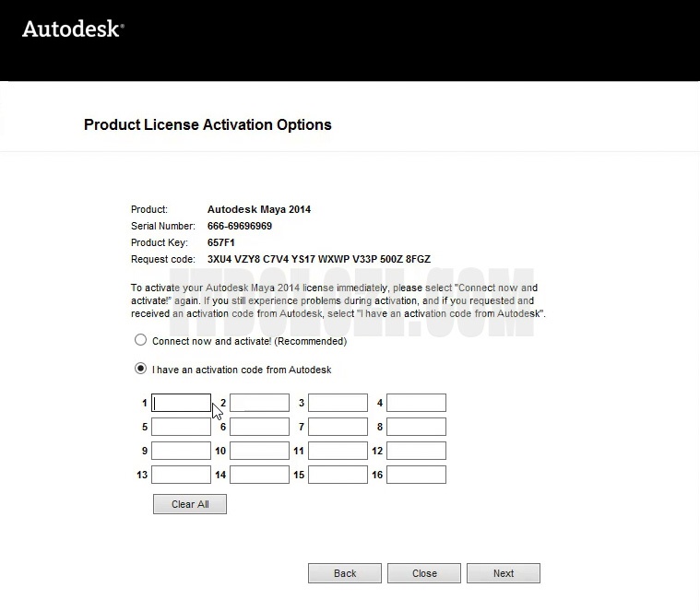Click the request code '3XU4 VZY8 C7V4...' text

coord(319,259)
